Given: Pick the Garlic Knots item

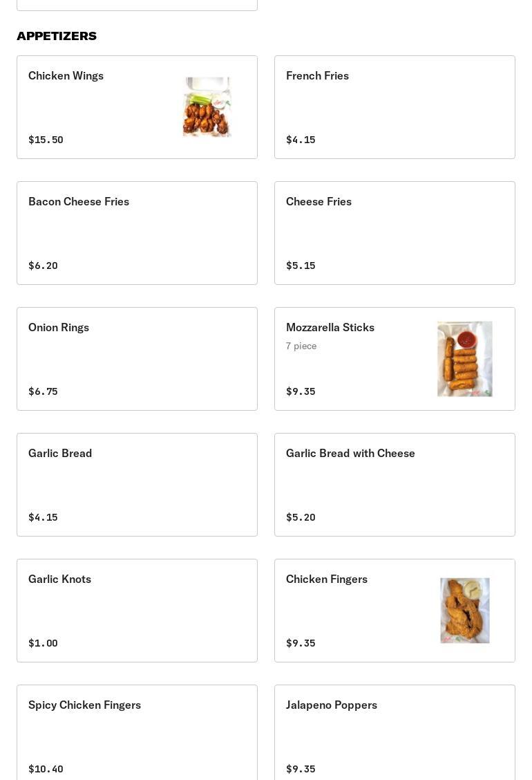Looking at the screenshot, I should (x=137, y=611).
